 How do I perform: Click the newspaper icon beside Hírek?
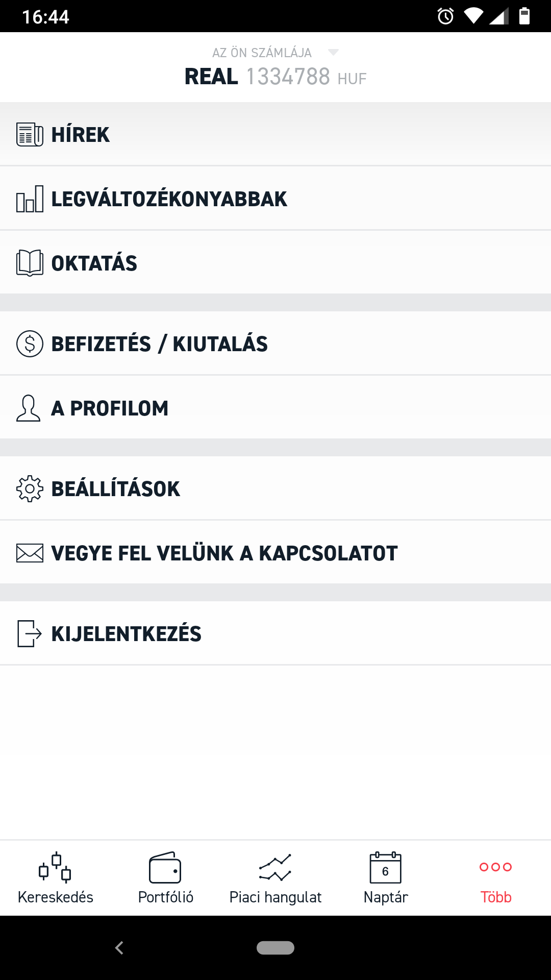pyautogui.click(x=30, y=135)
